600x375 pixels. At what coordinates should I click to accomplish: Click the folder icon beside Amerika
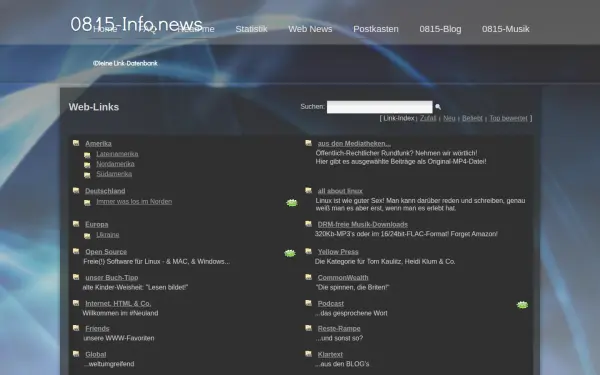76,143
